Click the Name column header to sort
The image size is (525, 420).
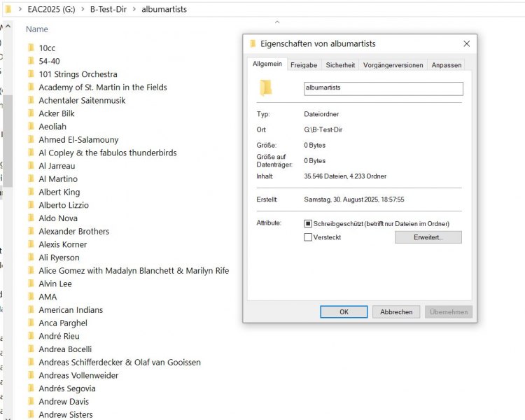(37, 29)
